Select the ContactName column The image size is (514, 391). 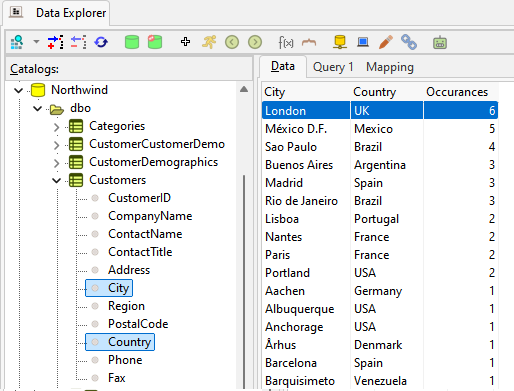tap(145, 234)
